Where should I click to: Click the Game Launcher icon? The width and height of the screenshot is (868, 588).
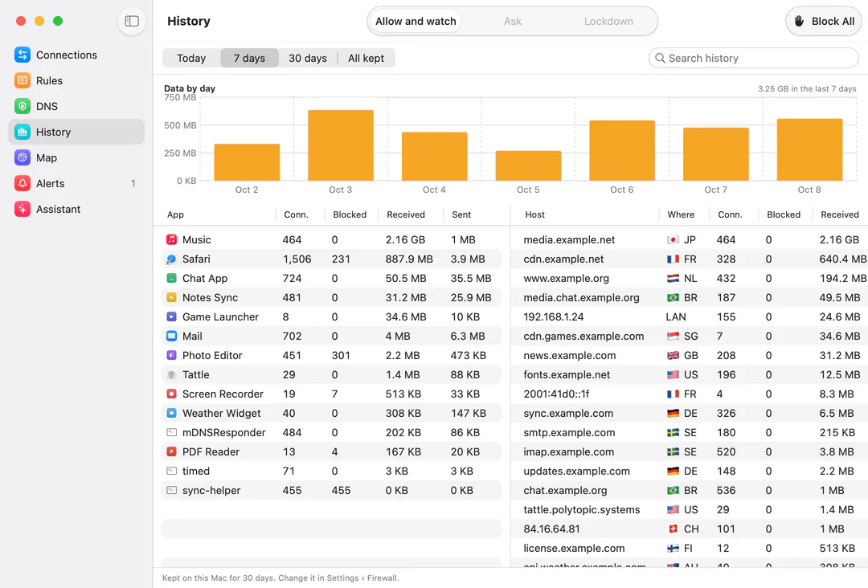click(172, 317)
